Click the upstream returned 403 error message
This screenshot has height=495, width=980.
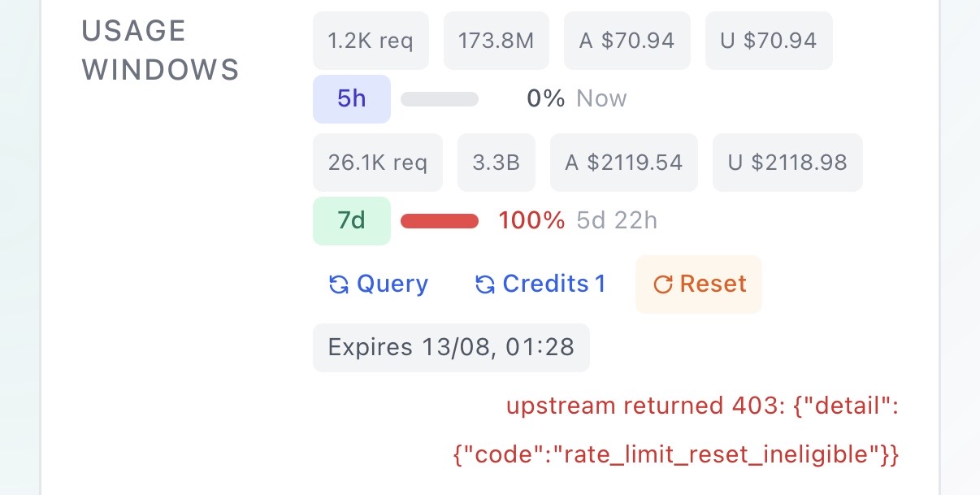[675, 430]
